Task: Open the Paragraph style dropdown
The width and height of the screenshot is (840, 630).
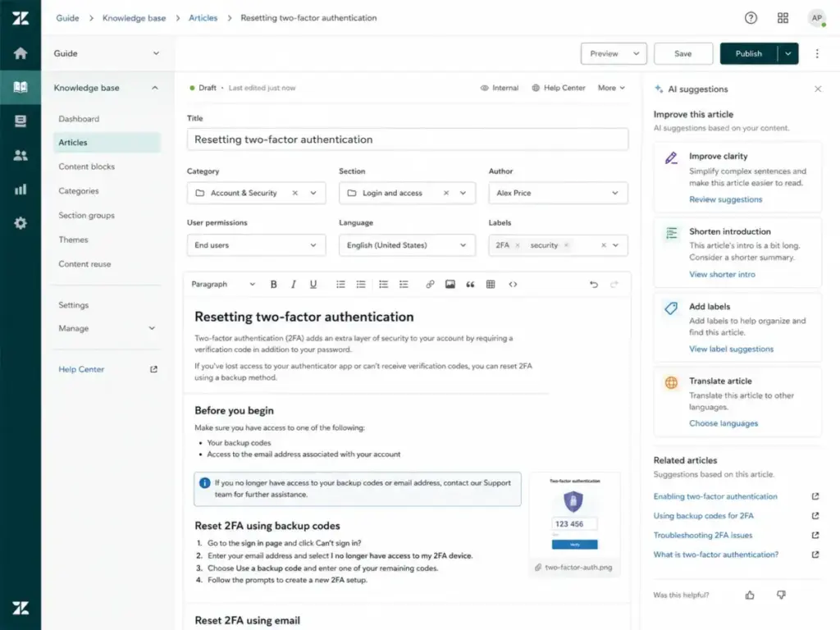Action: [223, 285]
